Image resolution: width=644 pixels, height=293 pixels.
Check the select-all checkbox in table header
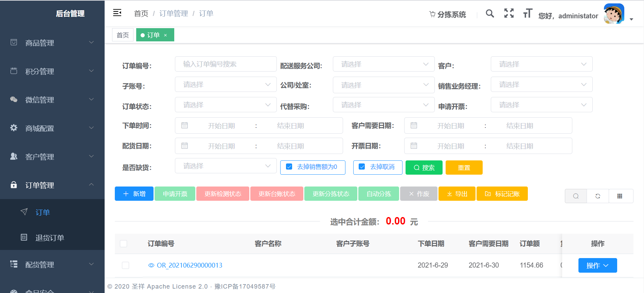tap(124, 243)
